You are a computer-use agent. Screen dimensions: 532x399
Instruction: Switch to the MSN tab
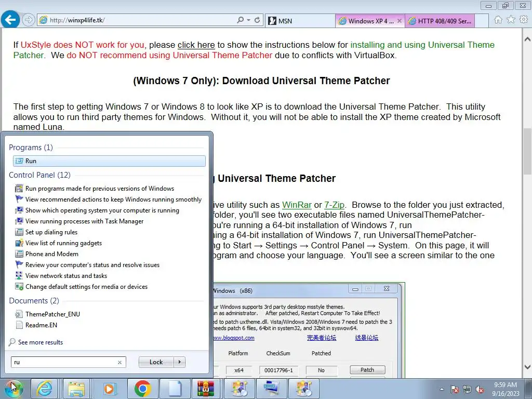click(300, 21)
